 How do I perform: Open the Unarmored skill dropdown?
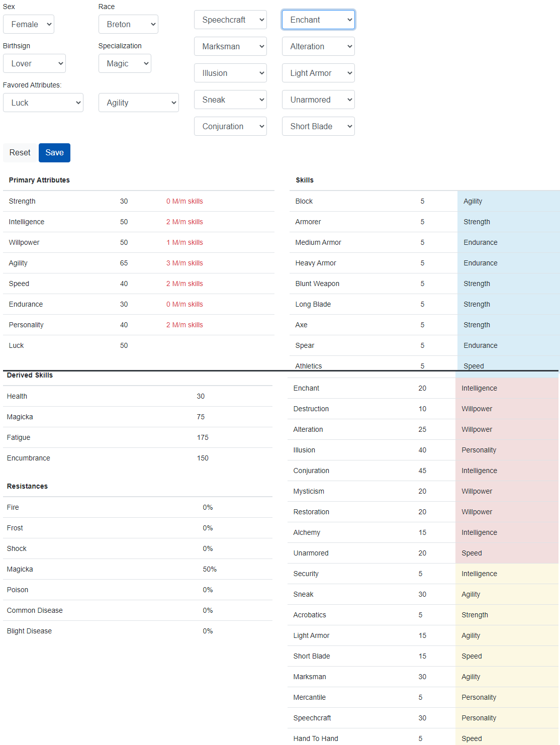[x=318, y=100]
